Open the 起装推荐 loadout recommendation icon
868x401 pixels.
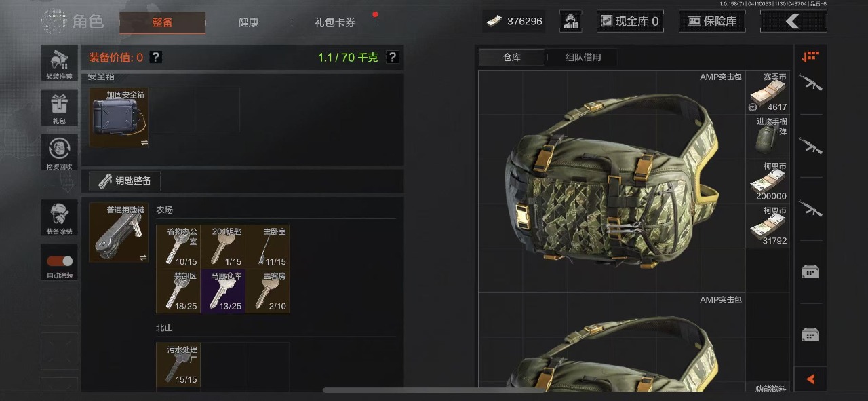[x=59, y=64]
